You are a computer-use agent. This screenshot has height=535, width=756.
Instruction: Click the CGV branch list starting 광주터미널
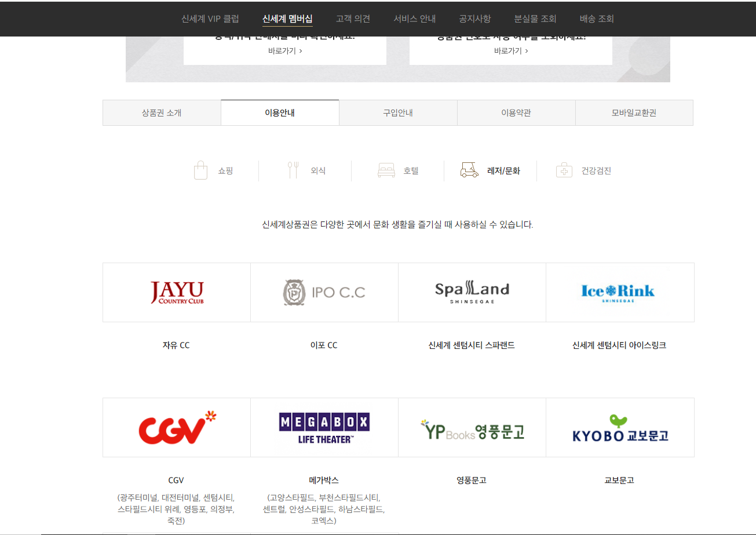(x=176, y=509)
